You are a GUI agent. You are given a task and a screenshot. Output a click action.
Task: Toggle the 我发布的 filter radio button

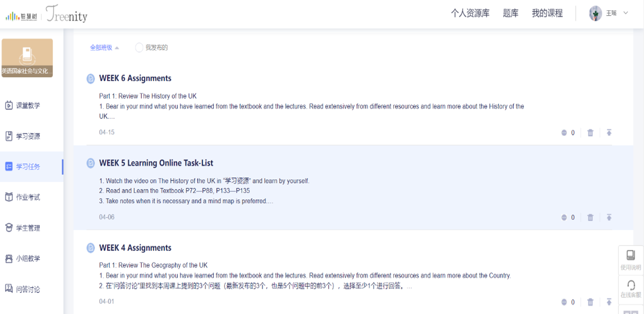coord(139,48)
